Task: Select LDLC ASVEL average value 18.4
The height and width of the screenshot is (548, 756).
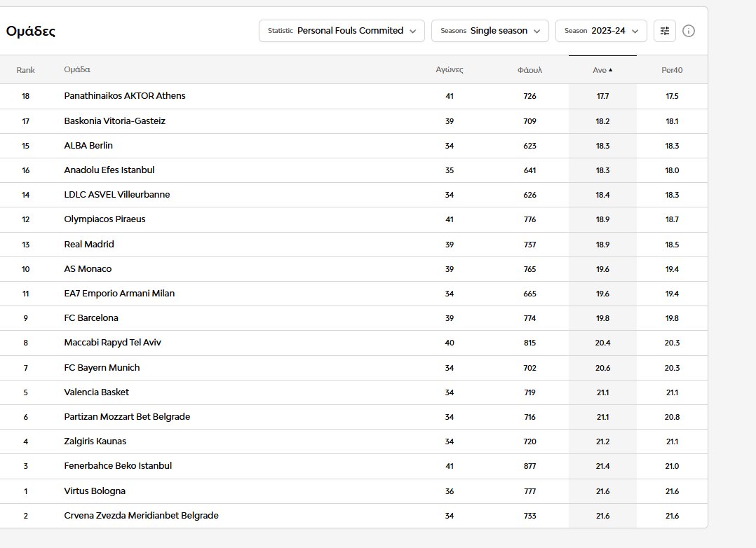Action: point(602,195)
